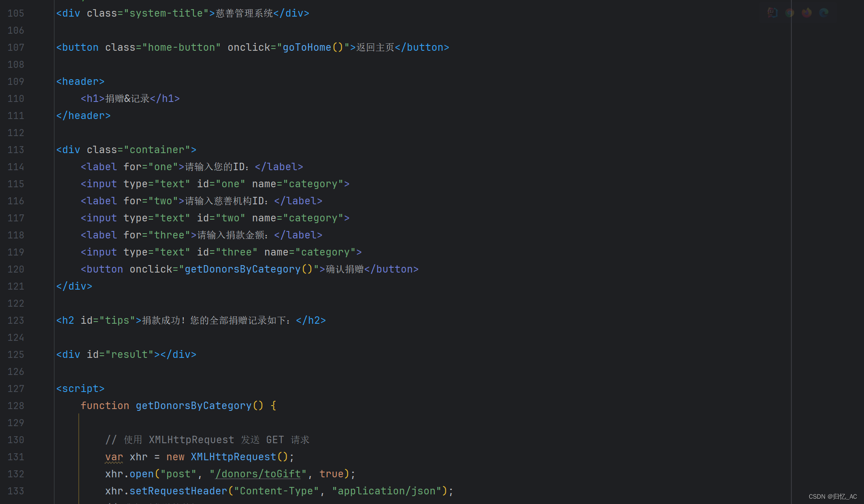Click the closing </div> tag on line 121
864x504 pixels.
tap(74, 286)
